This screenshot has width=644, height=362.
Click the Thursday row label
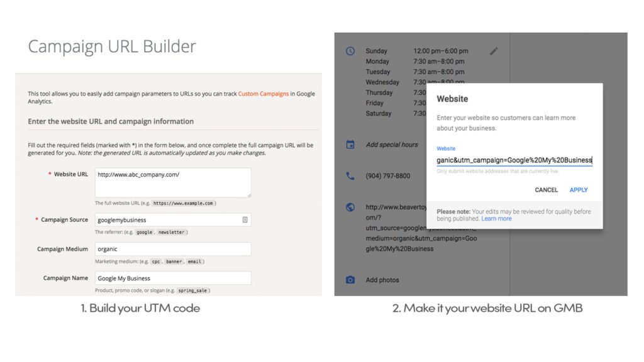379,92
